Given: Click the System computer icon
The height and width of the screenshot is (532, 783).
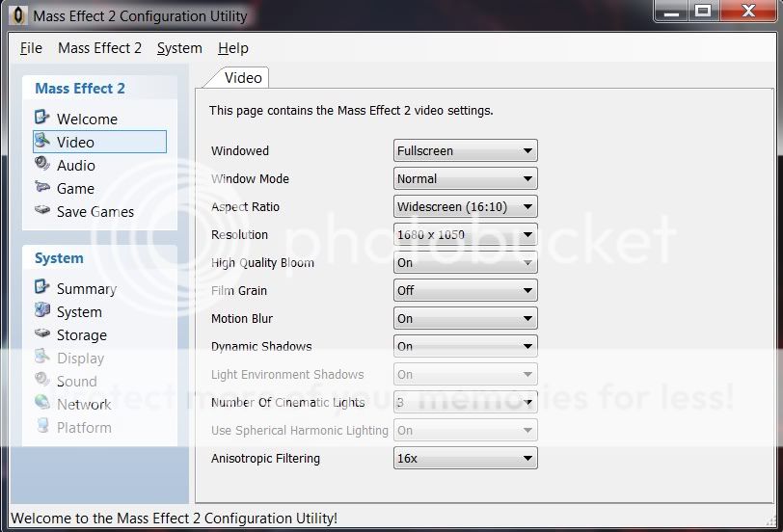Looking at the screenshot, I should 41,311.
